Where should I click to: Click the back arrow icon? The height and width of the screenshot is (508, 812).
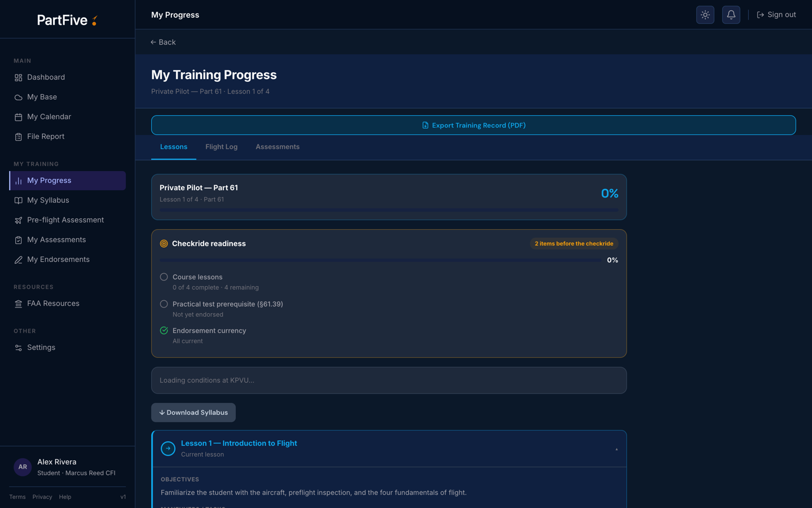point(153,42)
